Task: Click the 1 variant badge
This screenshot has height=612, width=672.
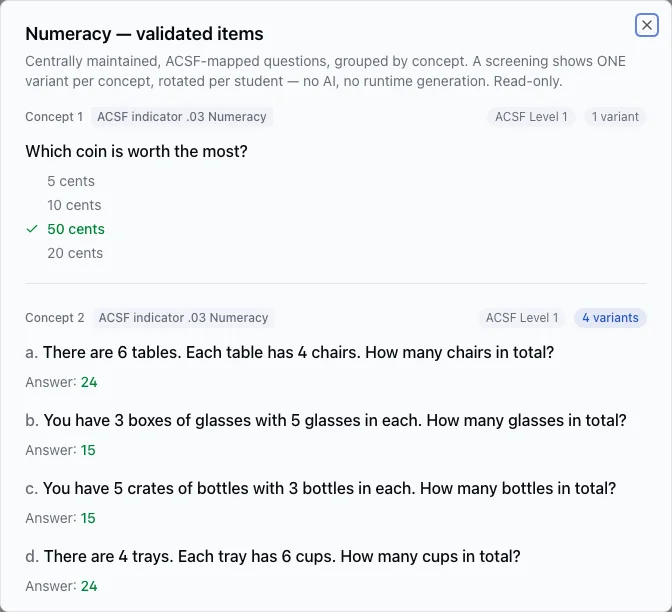Action: tap(615, 117)
